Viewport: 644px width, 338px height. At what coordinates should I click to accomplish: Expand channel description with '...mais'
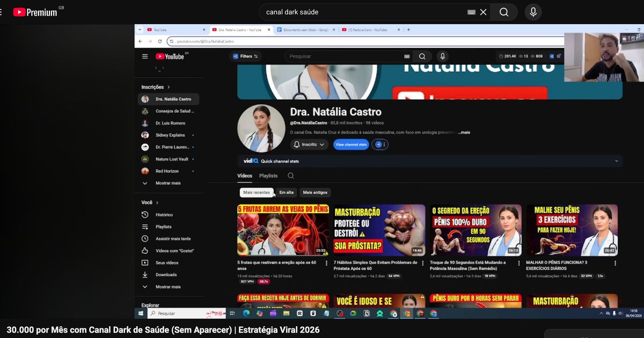click(464, 132)
